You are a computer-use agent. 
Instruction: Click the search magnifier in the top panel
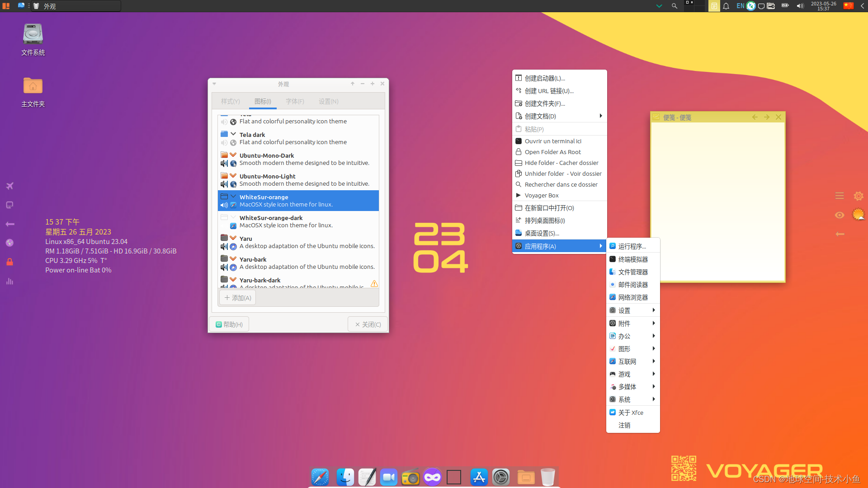pos(675,6)
